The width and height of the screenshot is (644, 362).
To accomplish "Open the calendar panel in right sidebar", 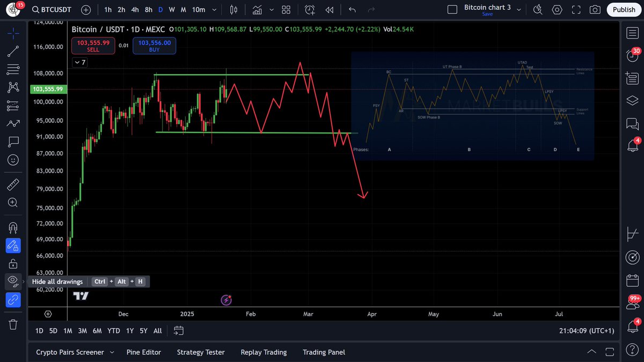I will coord(632,280).
